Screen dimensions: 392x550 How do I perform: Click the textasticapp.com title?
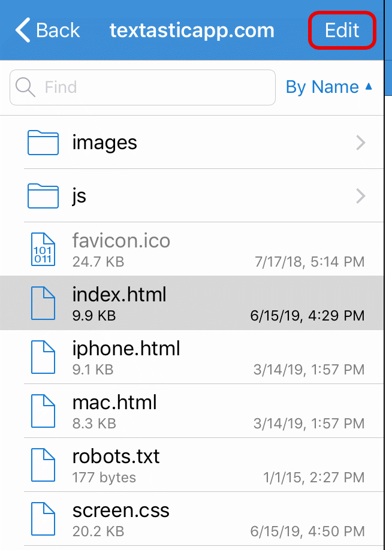coord(192,31)
